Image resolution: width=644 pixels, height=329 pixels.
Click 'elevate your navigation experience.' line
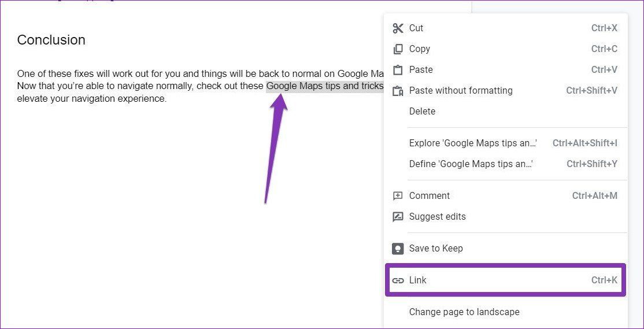coord(91,99)
